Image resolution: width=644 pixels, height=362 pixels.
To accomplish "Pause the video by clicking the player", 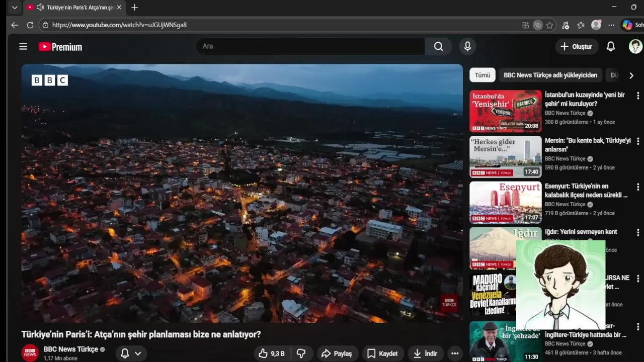I will click(x=242, y=194).
